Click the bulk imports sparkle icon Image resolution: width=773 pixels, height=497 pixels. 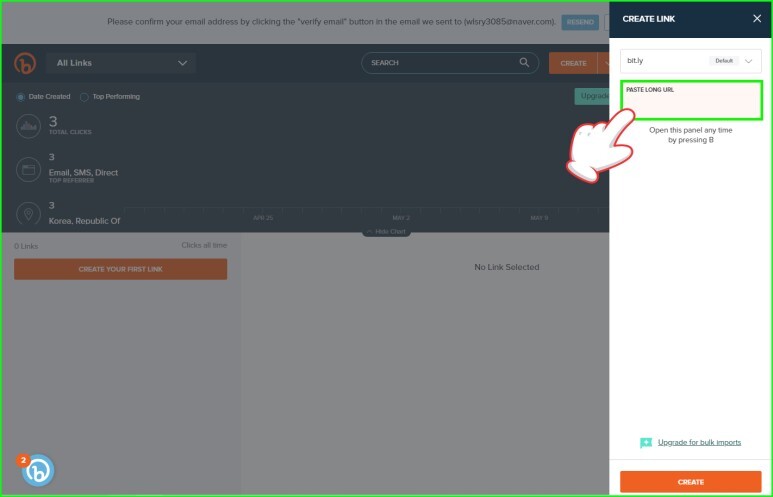(x=645, y=443)
